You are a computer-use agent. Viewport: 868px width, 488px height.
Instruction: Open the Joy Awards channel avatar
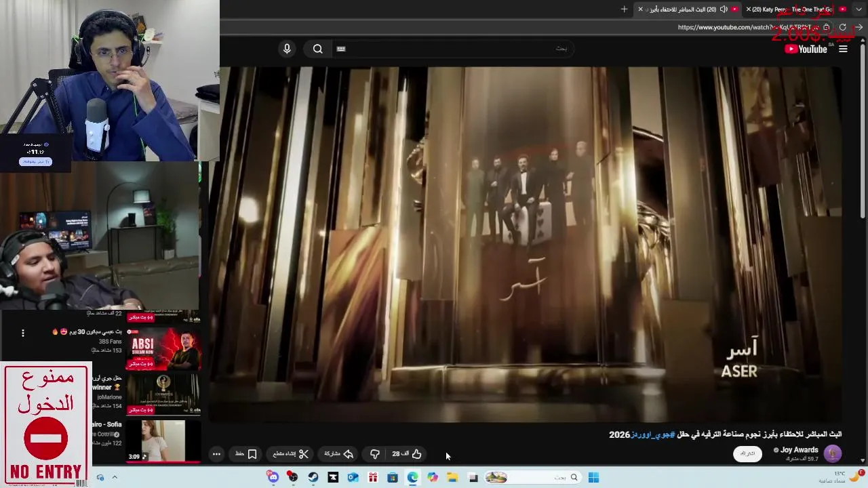(x=833, y=453)
